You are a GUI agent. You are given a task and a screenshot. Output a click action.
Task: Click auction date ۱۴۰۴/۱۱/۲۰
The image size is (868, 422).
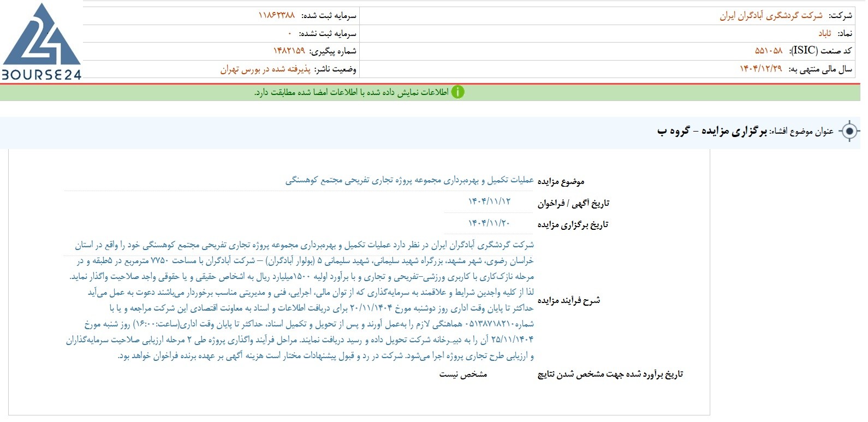[x=489, y=223]
